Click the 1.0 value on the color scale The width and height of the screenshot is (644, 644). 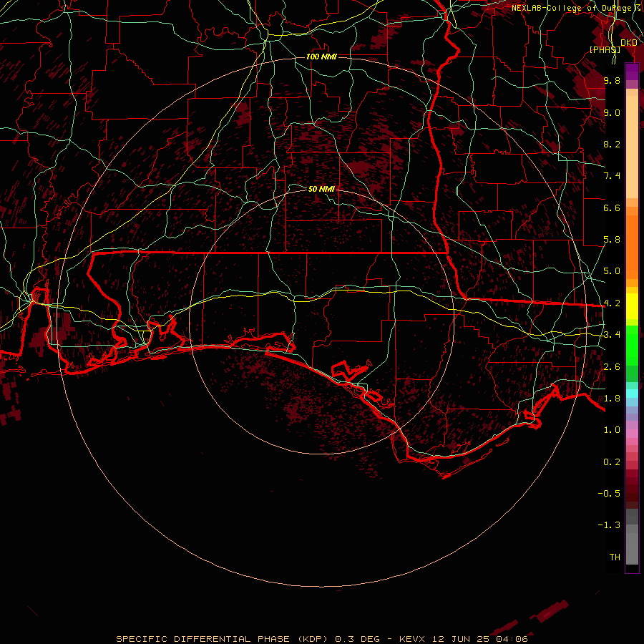(x=612, y=430)
